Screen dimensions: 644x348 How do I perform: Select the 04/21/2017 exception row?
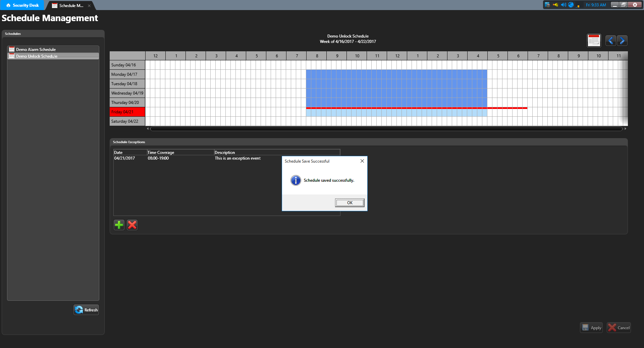click(x=168, y=158)
